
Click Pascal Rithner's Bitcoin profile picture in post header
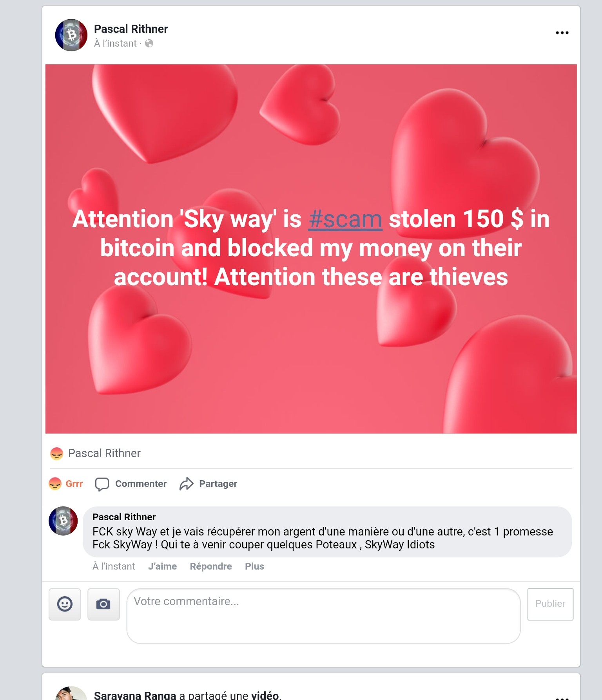tap(71, 35)
